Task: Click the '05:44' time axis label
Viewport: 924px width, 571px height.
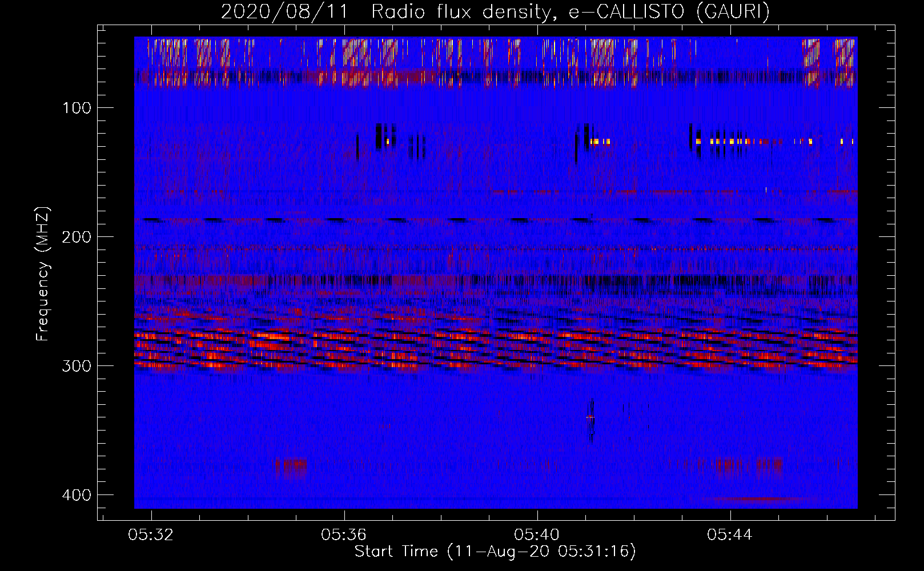Action: [x=729, y=535]
